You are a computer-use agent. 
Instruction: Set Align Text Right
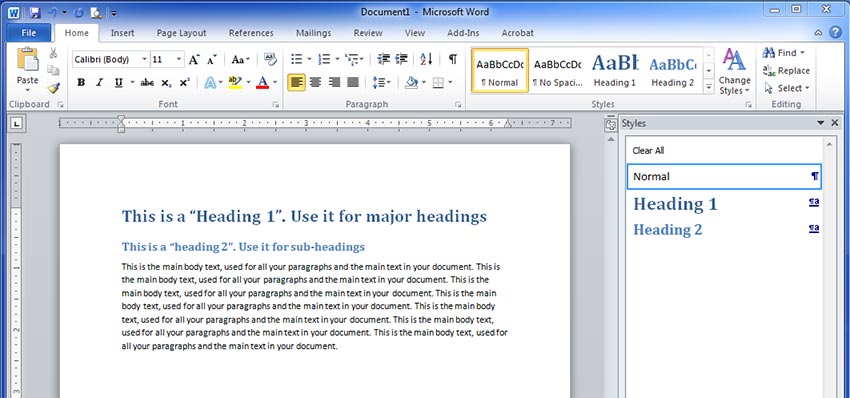coord(334,82)
